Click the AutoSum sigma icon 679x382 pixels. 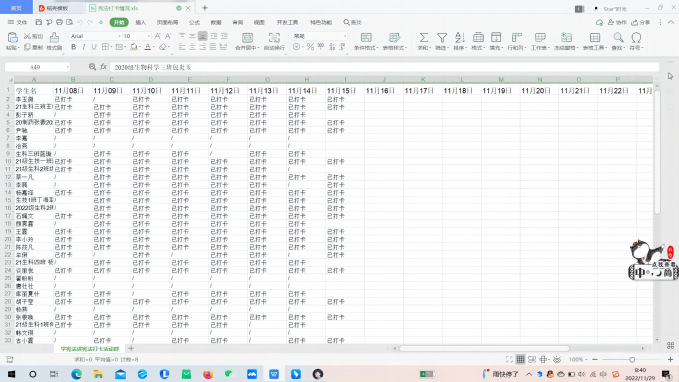click(x=424, y=38)
